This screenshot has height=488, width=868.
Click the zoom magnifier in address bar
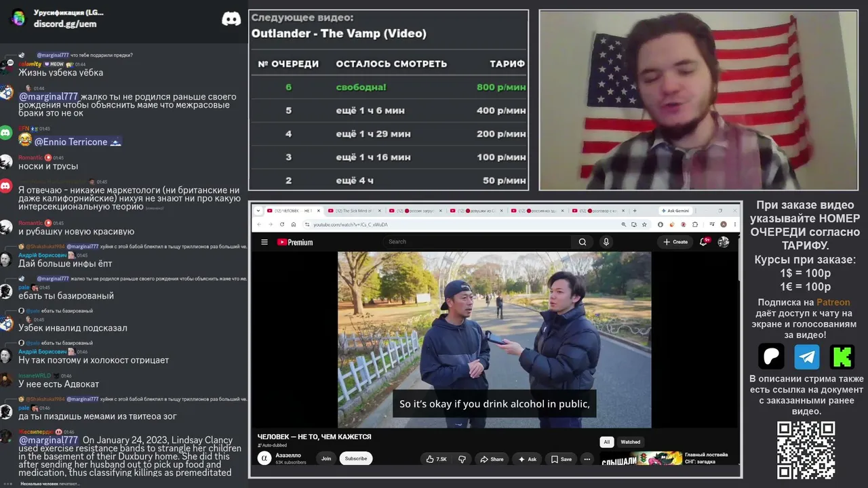623,224
